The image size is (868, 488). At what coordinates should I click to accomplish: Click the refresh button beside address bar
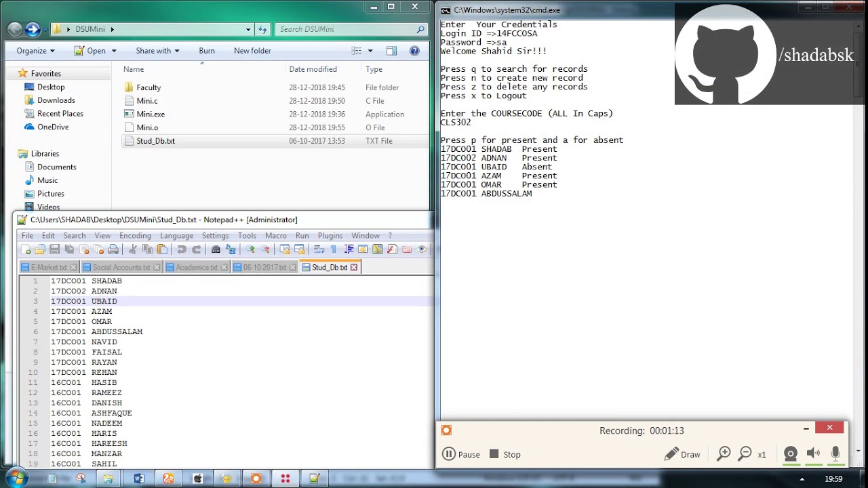tap(263, 29)
